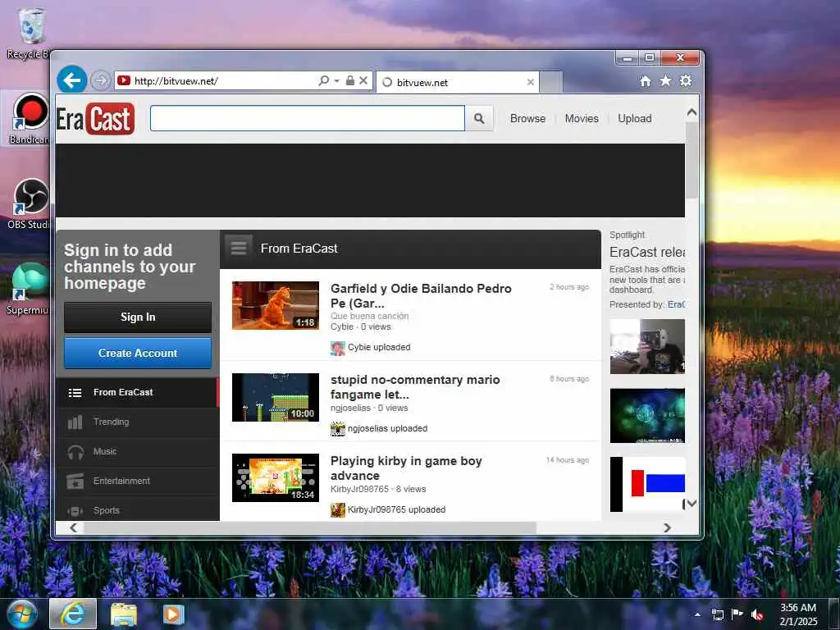Select the OBS Studio desktop shortcut

click(x=28, y=203)
